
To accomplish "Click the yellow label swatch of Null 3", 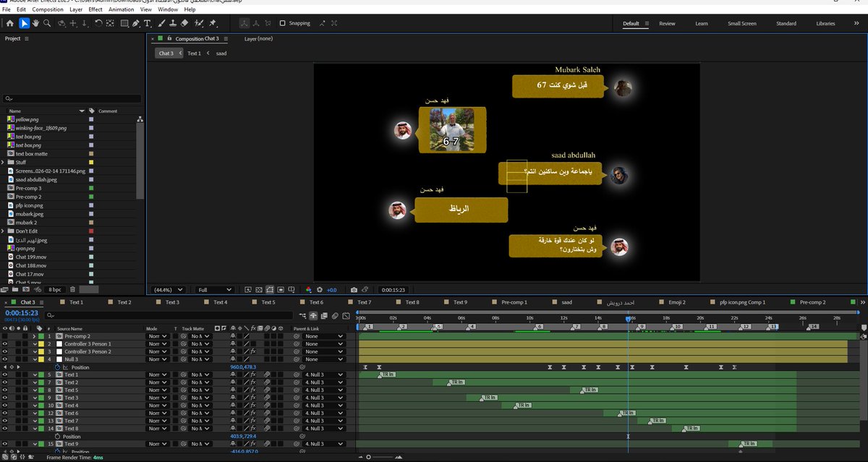I will tap(42, 359).
